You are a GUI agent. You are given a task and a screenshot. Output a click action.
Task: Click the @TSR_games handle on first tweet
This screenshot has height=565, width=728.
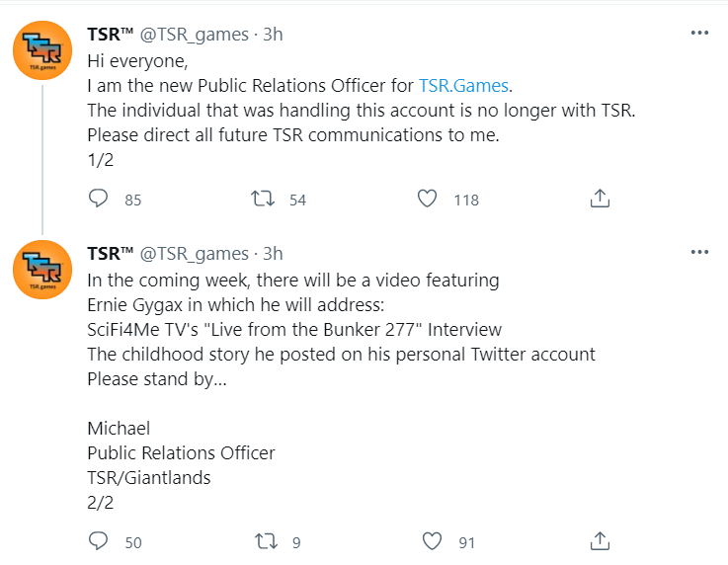195,35
